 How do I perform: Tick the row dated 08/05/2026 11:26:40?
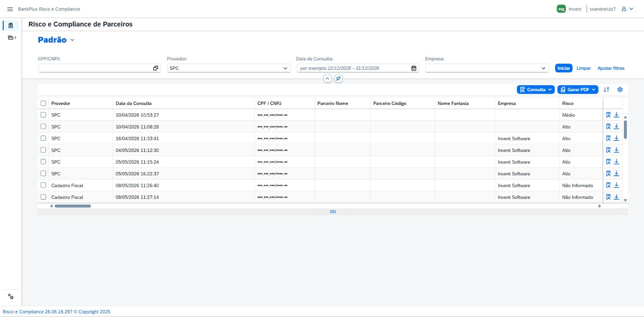(x=43, y=185)
